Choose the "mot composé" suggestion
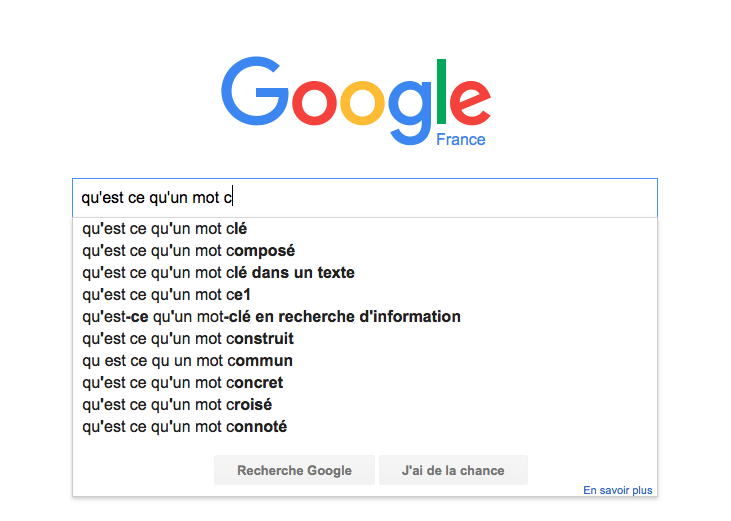The image size is (731, 521). 188,250
